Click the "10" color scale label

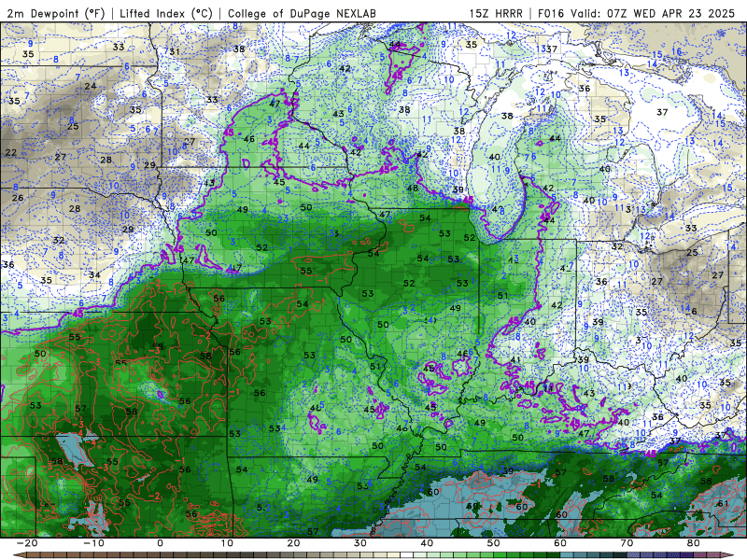(x=227, y=543)
